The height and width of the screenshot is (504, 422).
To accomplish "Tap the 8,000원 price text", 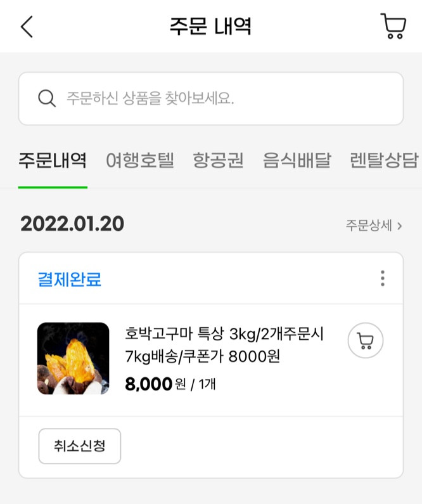I will tap(155, 384).
